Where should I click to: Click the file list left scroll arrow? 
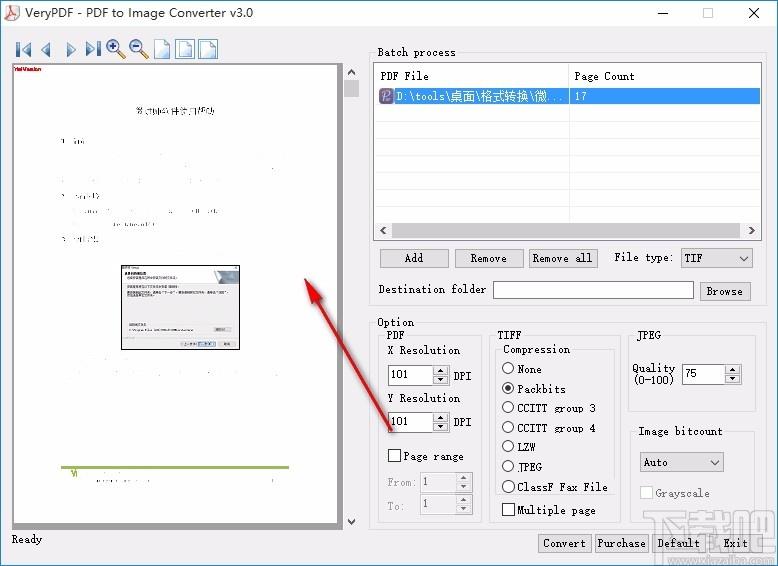[383, 230]
